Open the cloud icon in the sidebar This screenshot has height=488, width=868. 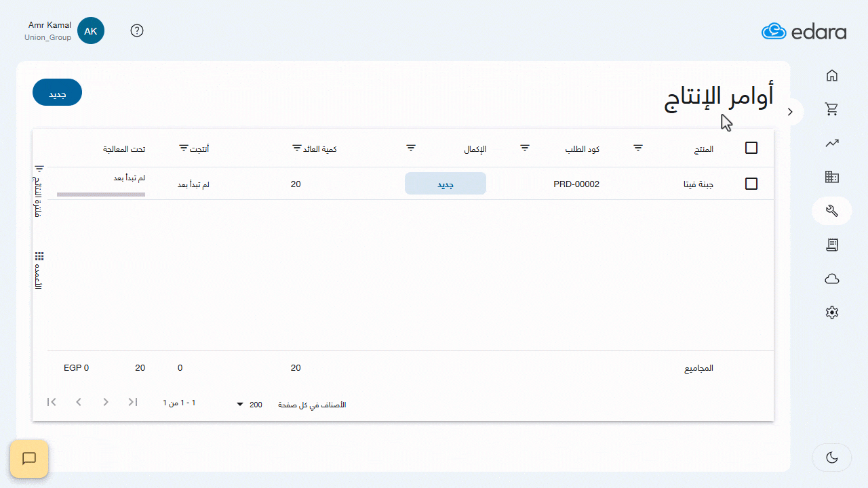(832, 279)
